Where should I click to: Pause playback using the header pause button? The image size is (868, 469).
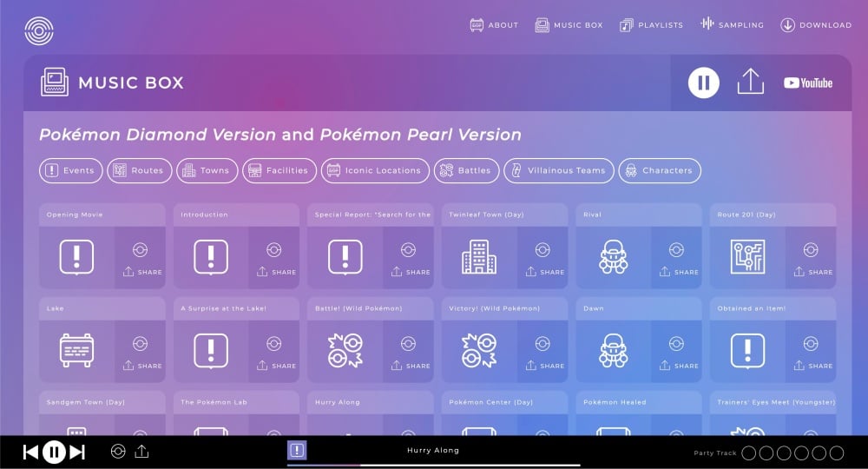pyautogui.click(x=703, y=83)
